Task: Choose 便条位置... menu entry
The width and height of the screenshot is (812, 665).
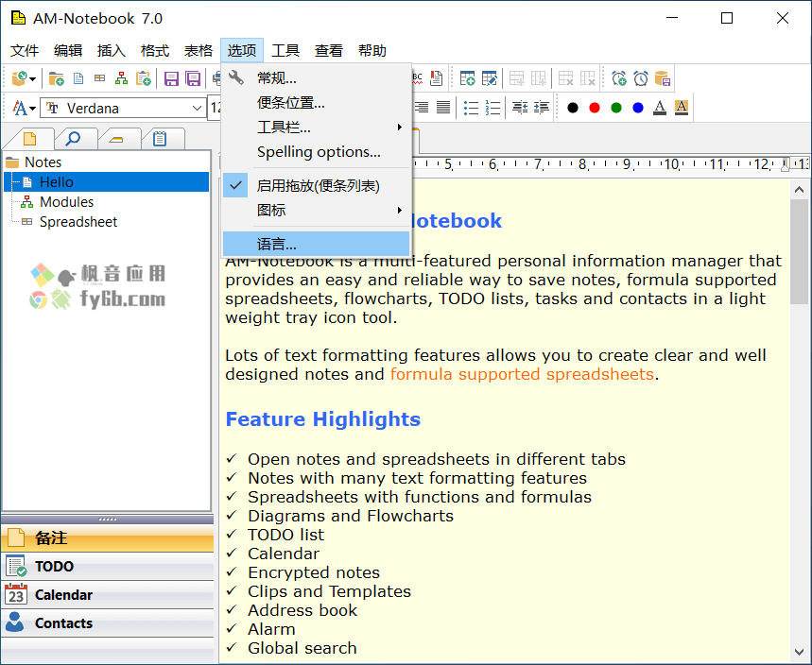Action: [x=317, y=103]
